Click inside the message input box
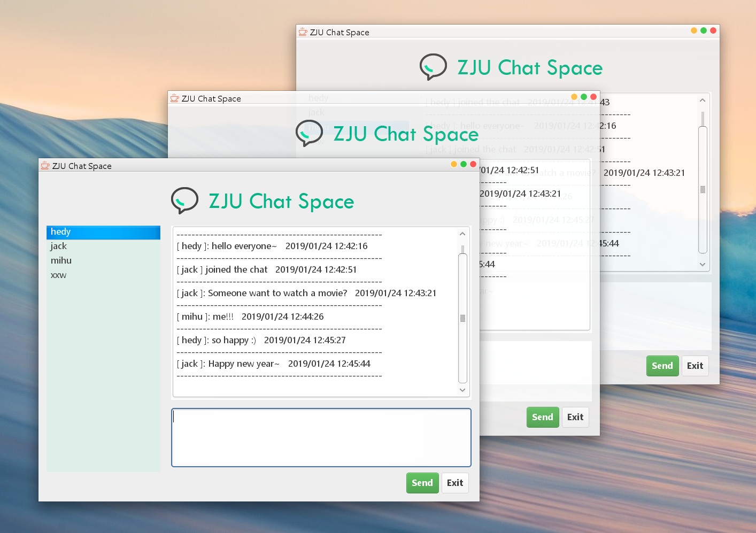The height and width of the screenshot is (533, 756). tap(321, 437)
